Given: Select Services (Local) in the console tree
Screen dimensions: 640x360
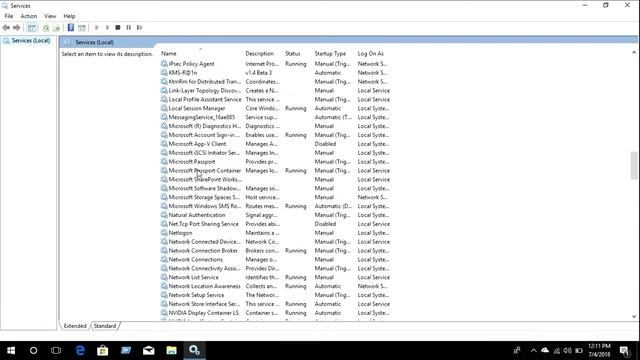Looking at the screenshot, I should coord(31,41).
